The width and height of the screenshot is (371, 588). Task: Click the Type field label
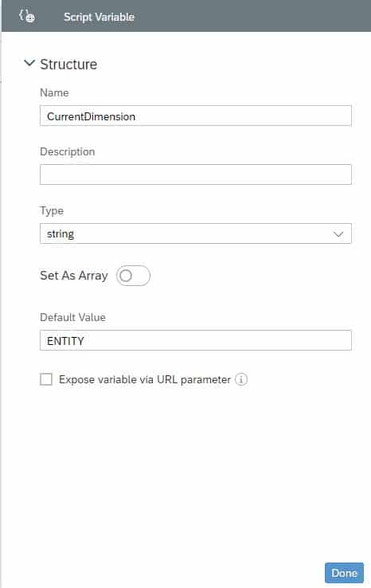[52, 211]
